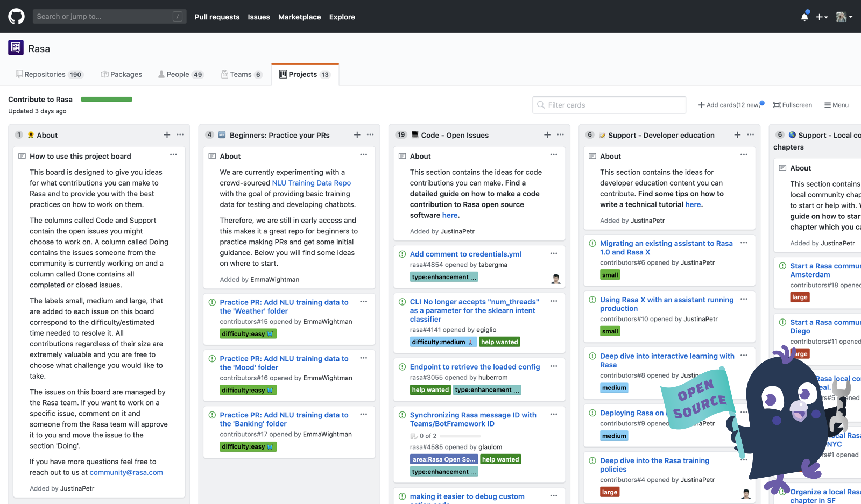
Task: Open card menu for 'Migrating an existing assistant'
Action: point(744,243)
